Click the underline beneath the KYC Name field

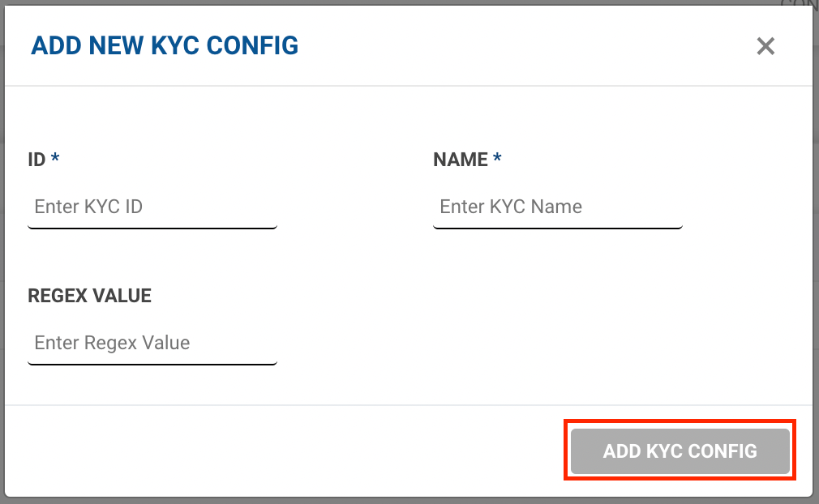point(558,228)
